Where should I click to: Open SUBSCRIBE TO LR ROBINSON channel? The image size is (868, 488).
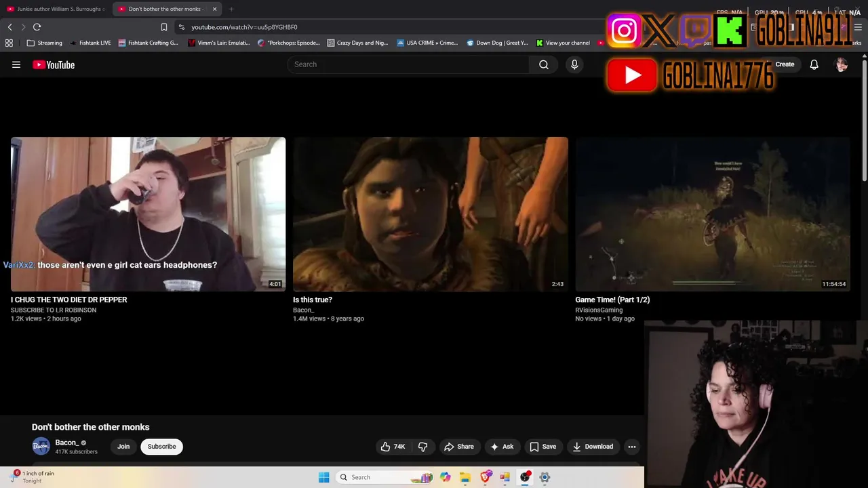[x=54, y=310]
